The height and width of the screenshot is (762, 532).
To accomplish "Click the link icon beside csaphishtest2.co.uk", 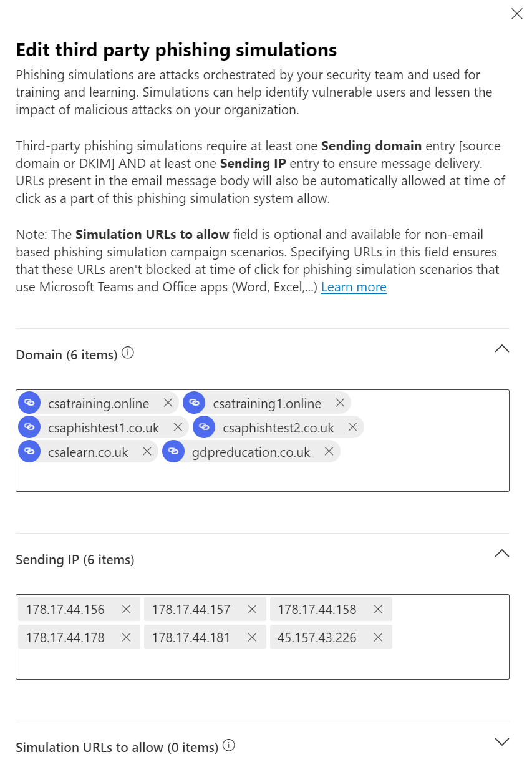I will pos(204,427).
